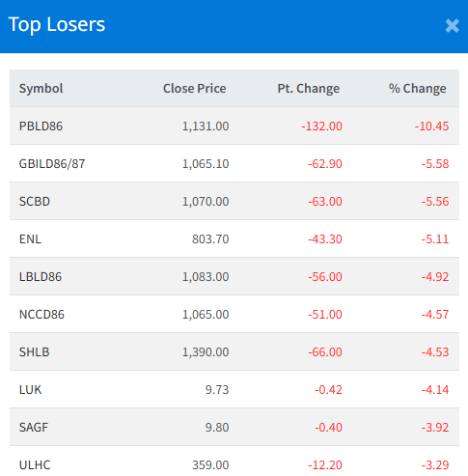
Task: Select the SCBD symbol
Action: click(x=35, y=201)
